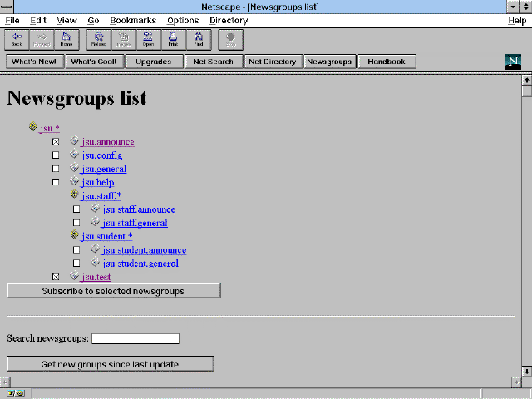Click the Stop loading toolbar icon
The height and width of the screenshot is (399, 532).
coord(231,40)
